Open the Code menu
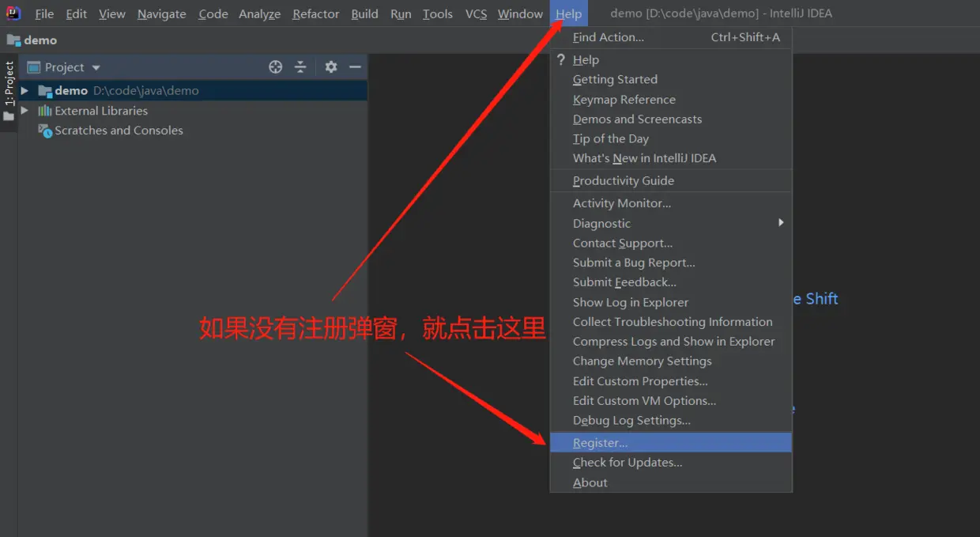This screenshot has width=980, height=537. [x=213, y=14]
